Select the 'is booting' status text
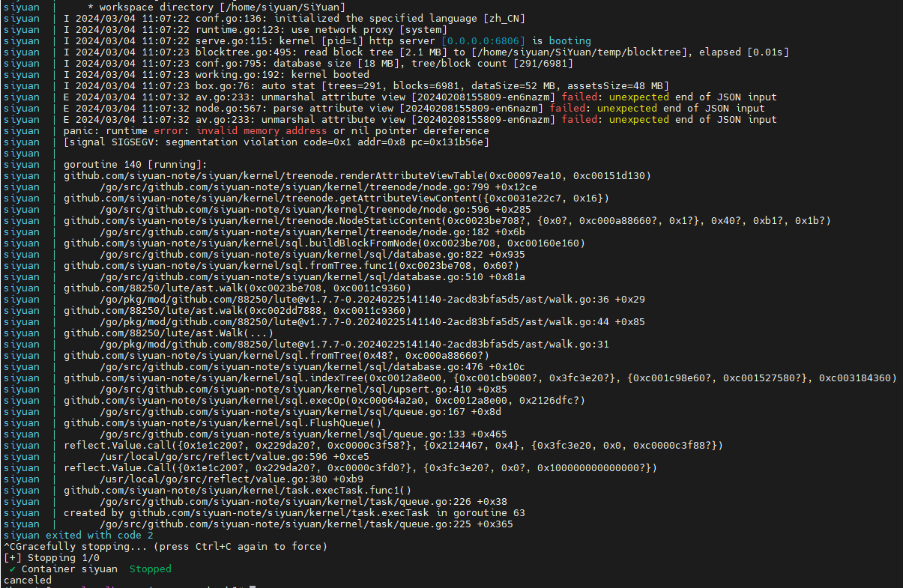The height and width of the screenshot is (588, 903). 562,40
